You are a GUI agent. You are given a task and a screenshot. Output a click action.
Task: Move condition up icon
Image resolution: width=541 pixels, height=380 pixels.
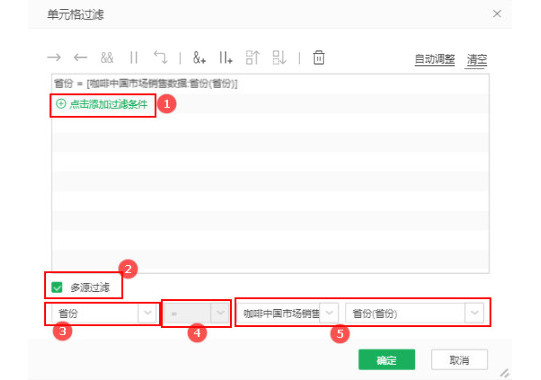coord(252,57)
